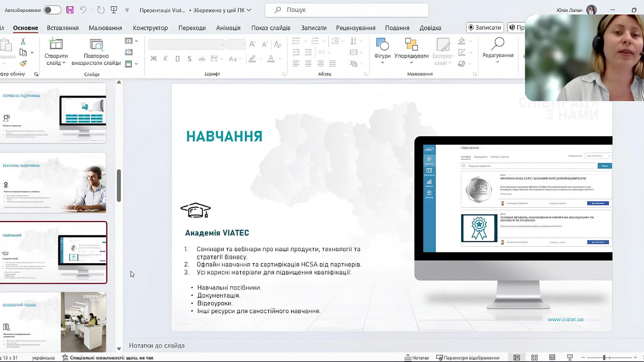Viewport: 644px width, 362px height.
Task: Apply the text highlight color
Action: pos(252,59)
